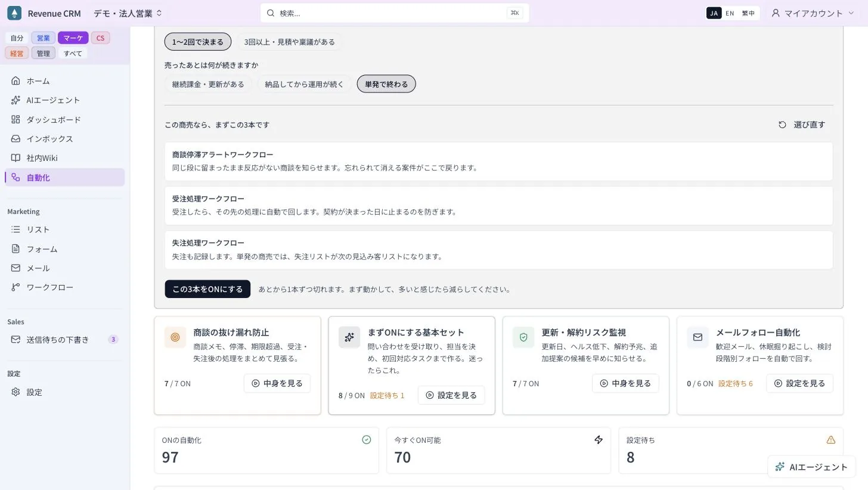This screenshot has width=868, height=490.
Task: Select 自動化 in the sidebar
Action: [64, 177]
